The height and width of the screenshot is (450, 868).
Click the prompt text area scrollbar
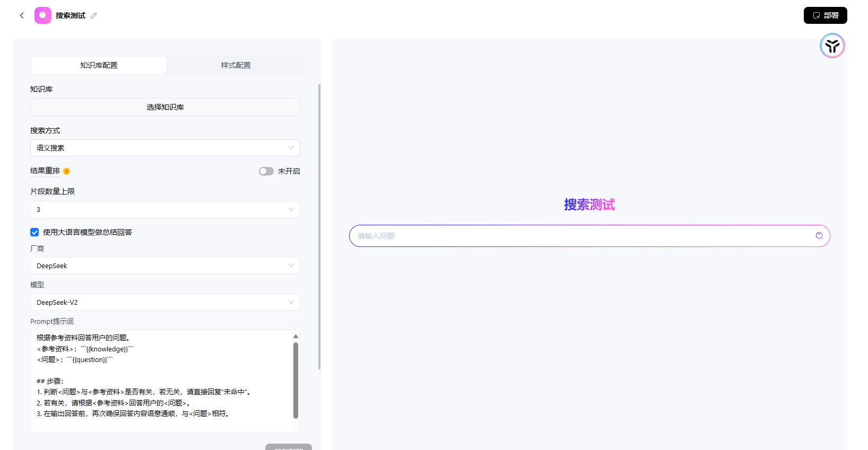click(x=296, y=380)
